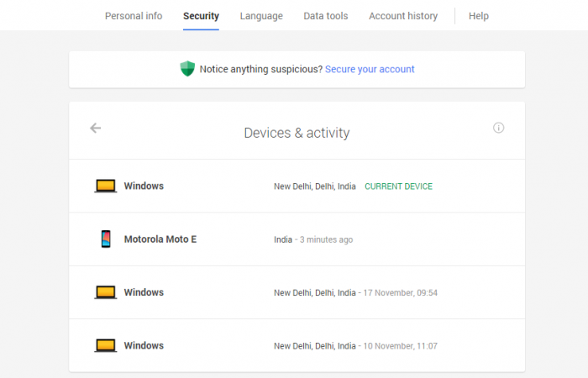The height and width of the screenshot is (378, 588).
Task: Click the laptop icon for 17 November device
Action: click(105, 292)
